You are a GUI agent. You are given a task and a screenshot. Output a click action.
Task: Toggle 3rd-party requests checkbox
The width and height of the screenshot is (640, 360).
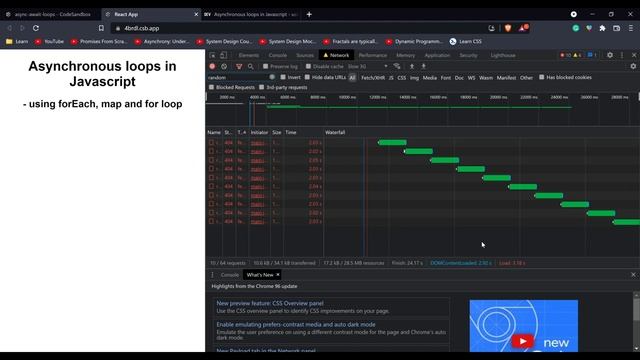pyautogui.click(x=262, y=87)
